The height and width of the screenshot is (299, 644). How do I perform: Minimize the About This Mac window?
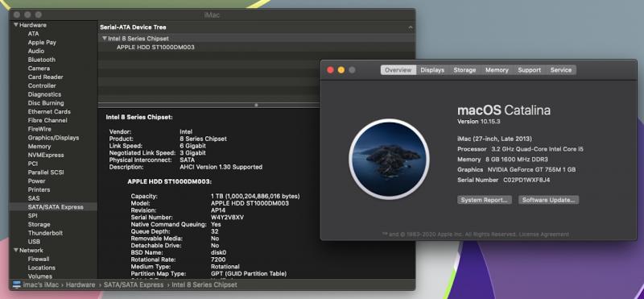pos(341,70)
